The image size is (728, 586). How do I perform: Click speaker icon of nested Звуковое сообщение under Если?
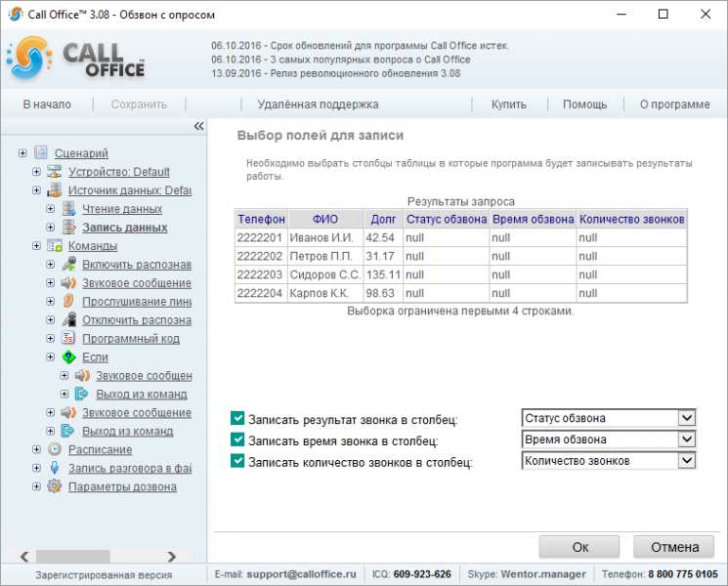(x=83, y=375)
